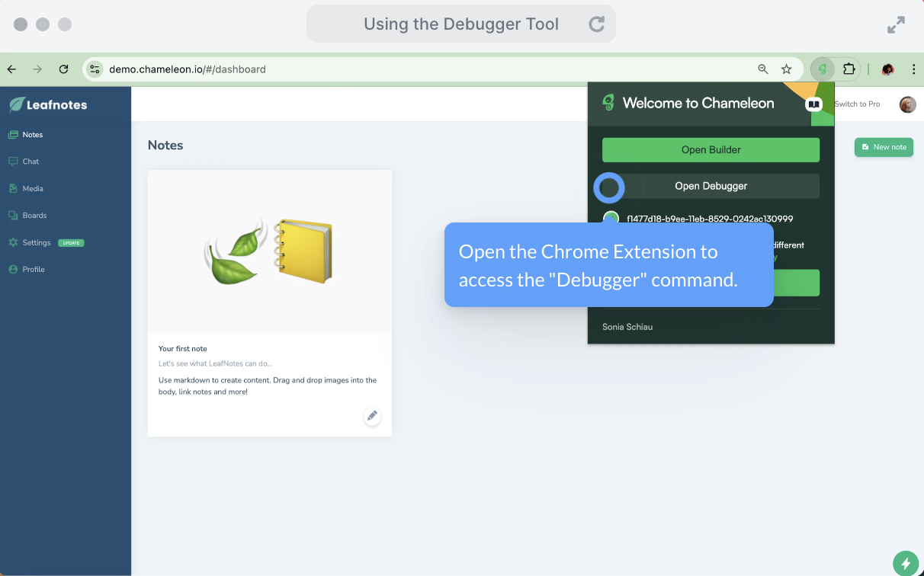Open Boards in the sidebar
This screenshot has width=924, height=576.
tap(34, 215)
